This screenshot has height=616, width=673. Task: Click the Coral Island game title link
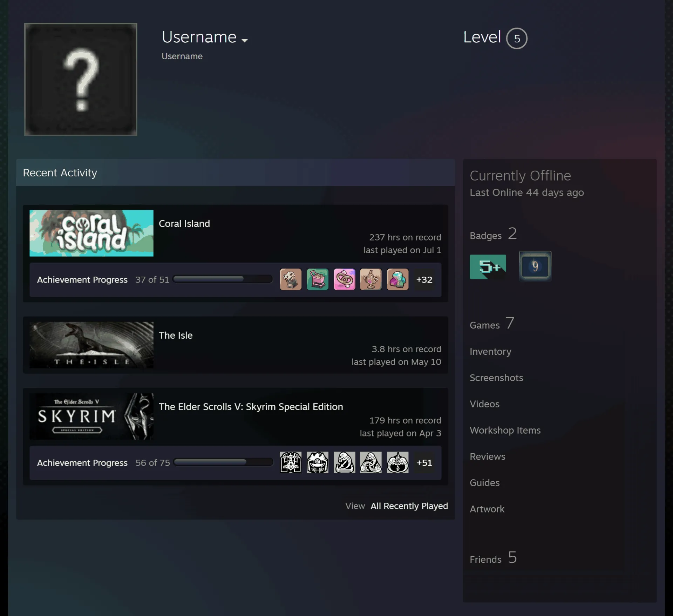tap(184, 223)
